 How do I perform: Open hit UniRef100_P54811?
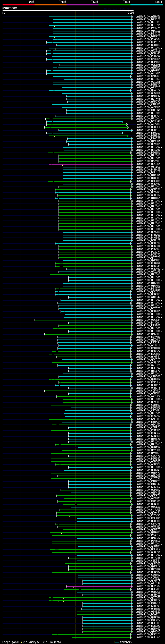click(148, 541)
